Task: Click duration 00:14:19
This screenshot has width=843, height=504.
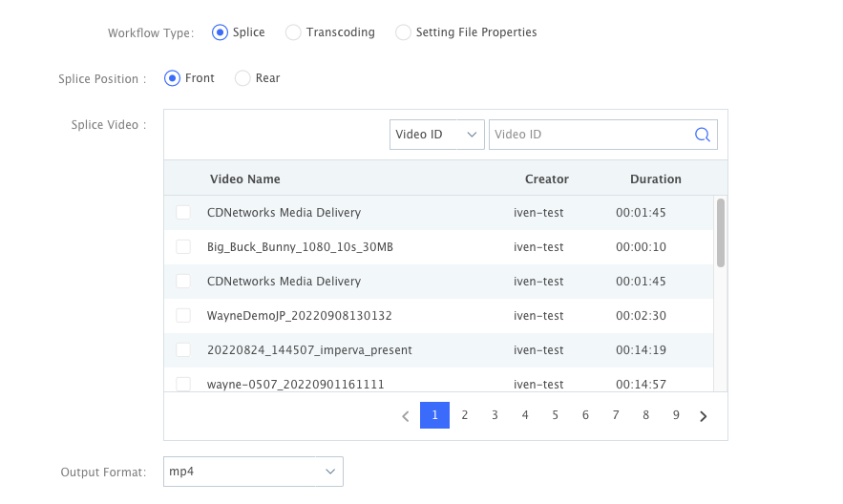Action: coord(641,350)
